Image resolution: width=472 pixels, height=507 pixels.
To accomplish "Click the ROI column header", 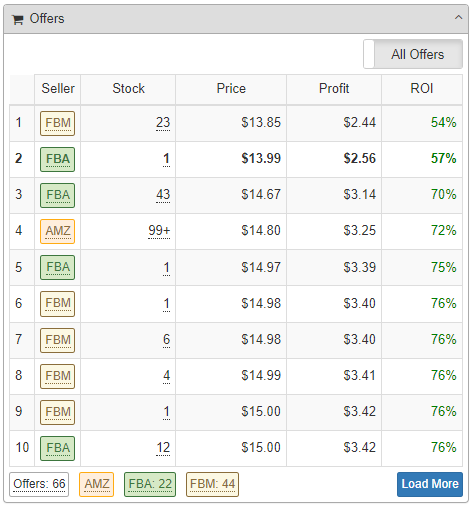I will point(422,89).
